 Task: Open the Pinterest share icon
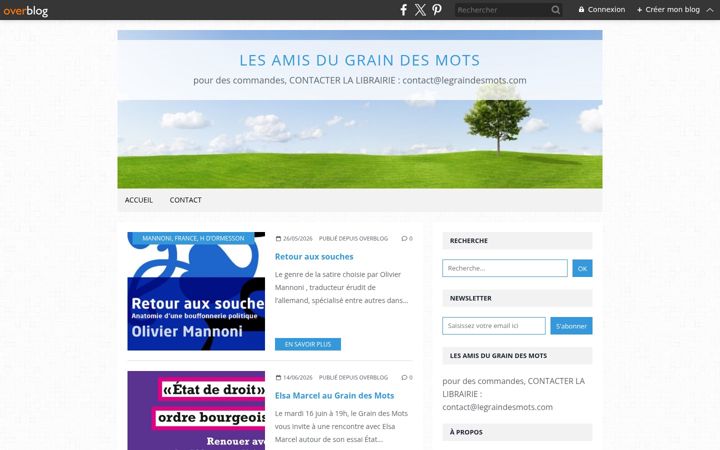pyautogui.click(x=437, y=10)
